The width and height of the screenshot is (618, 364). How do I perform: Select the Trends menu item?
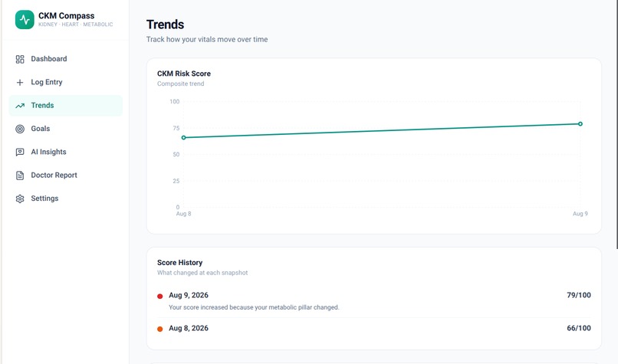pyautogui.click(x=65, y=106)
